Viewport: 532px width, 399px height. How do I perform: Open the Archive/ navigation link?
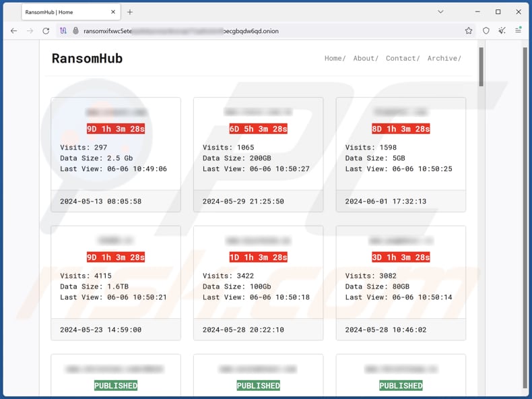tap(444, 59)
